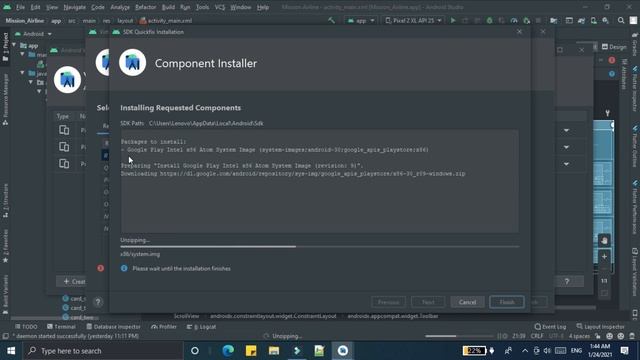Click the disabled Previous button
Viewport: 640px width, 360px height.
click(388, 302)
